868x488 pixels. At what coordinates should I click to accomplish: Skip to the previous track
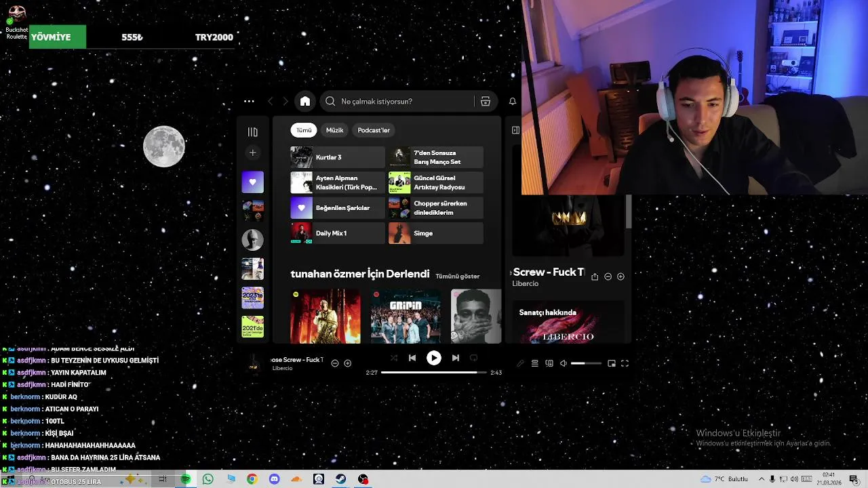412,358
